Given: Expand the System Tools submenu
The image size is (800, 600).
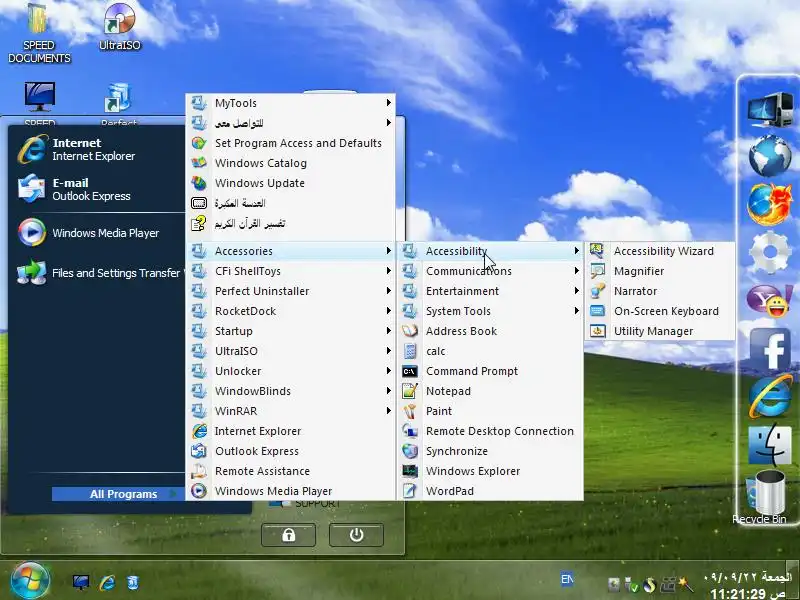Looking at the screenshot, I should [490, 311].
